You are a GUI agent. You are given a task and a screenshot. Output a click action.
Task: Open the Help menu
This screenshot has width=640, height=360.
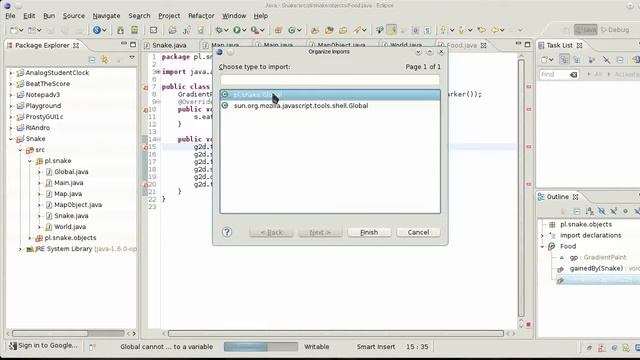point(261,16)
